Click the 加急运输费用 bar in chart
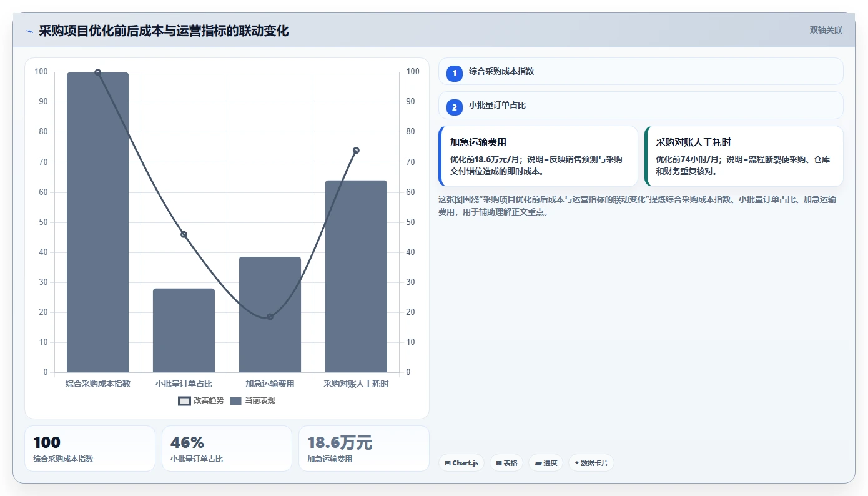Screen dimensions: 868x496 point(270,315)
